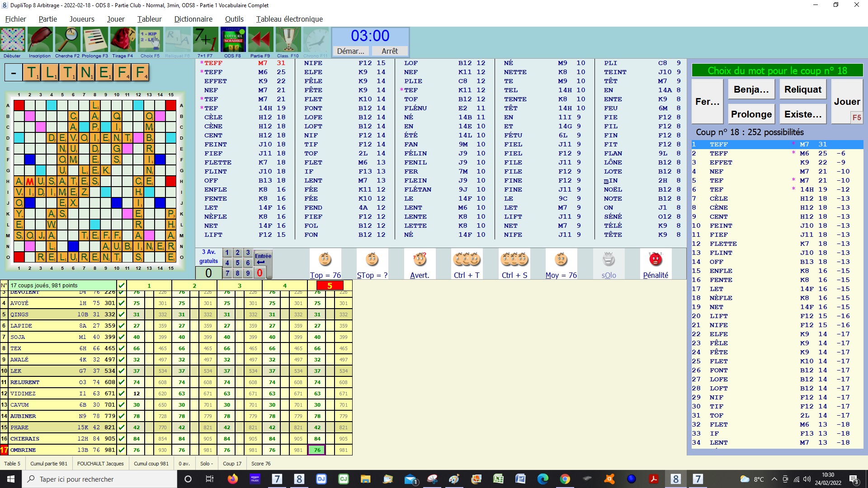Click the Pénalité red face icon
Image resolution: width=868 pixels, height=488 pixels.
point(655,260)
